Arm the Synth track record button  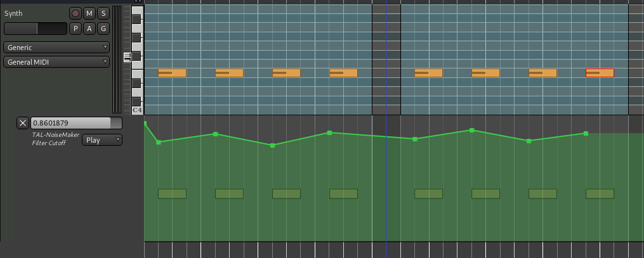tap(76, 13)
